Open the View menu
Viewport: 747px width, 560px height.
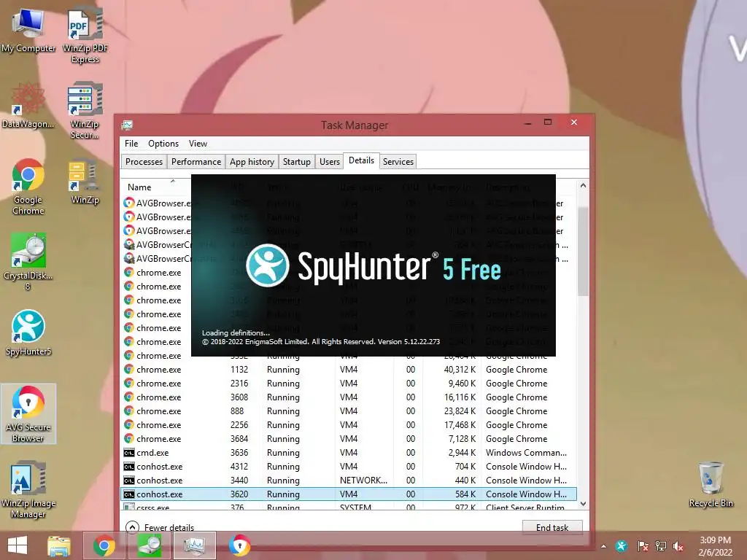(x=198, y=144)
